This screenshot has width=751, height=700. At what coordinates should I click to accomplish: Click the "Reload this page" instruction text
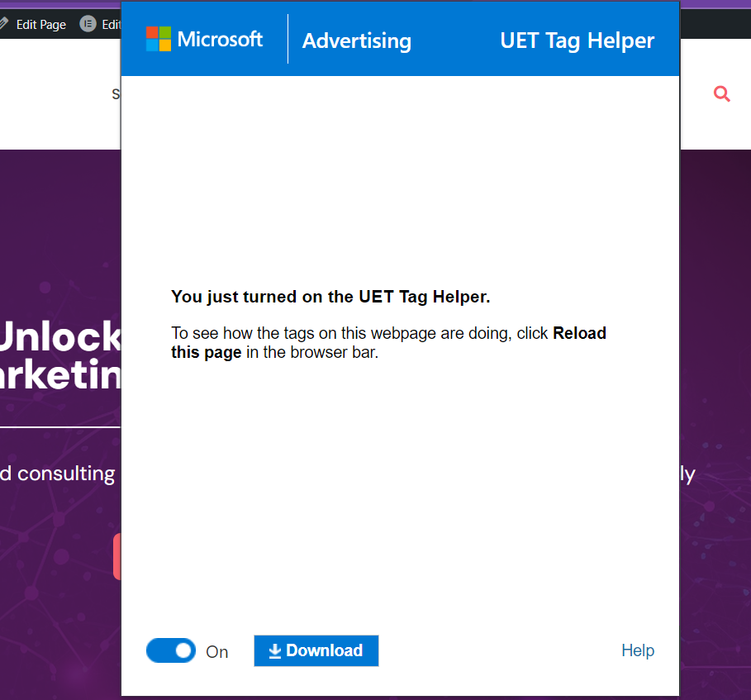pos(388,343)
